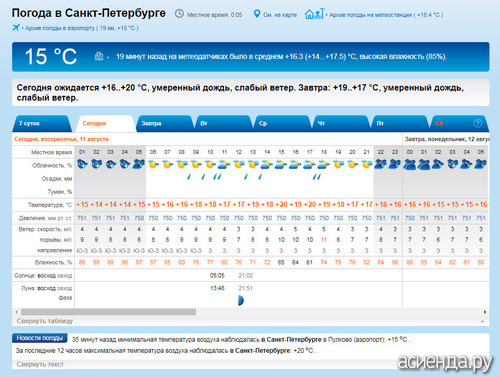
Task: Click today's cloudiness icon for hour 15
Action: [281, 164]
